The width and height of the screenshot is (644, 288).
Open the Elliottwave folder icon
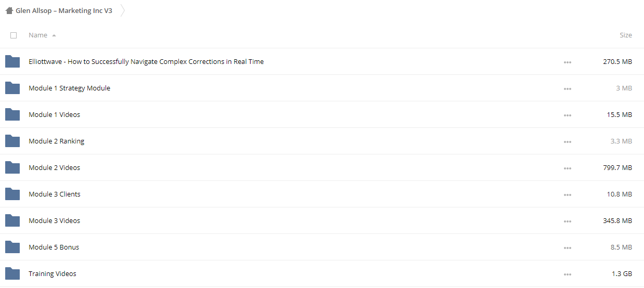tap(12, 61)
